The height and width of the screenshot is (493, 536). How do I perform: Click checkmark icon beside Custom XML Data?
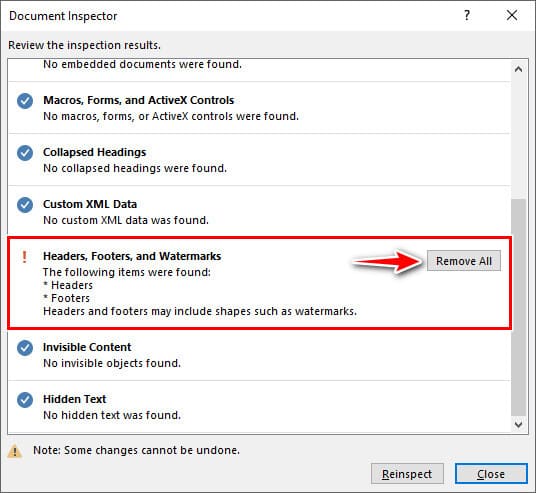click(x=25, y=205)
